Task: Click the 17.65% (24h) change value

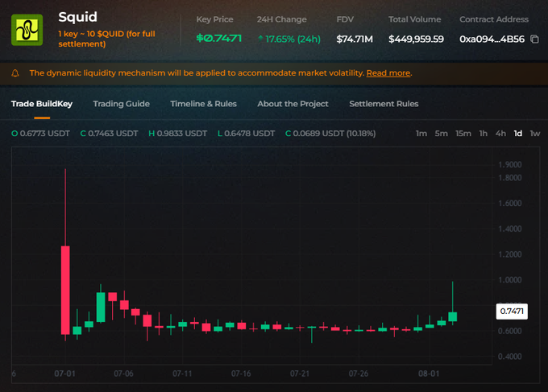Action: (x=293, y=39)
